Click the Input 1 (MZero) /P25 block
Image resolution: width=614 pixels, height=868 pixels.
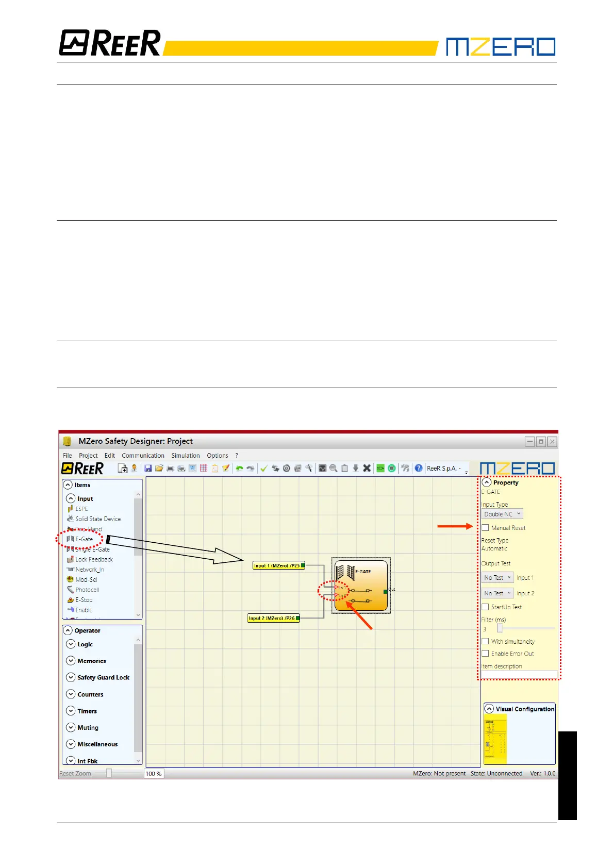(279, 565)
